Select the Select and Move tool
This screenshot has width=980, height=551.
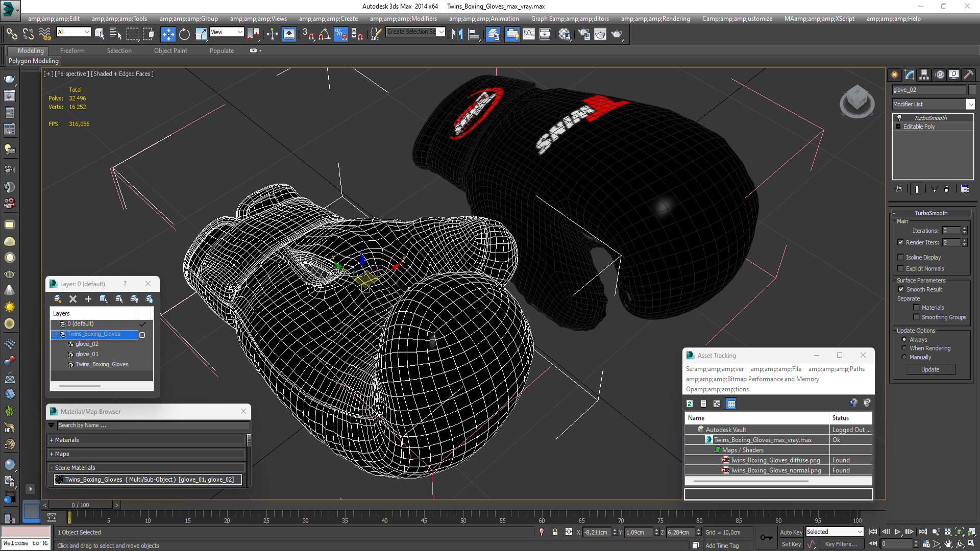168,34
